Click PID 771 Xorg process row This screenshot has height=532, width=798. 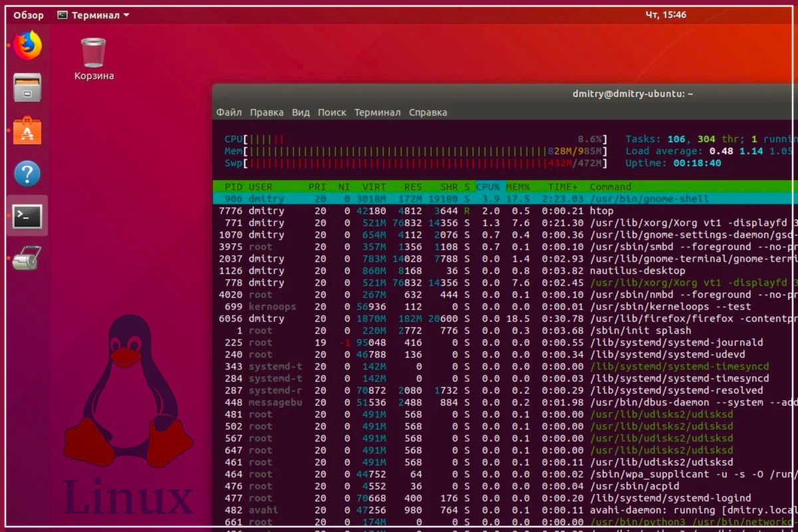505,223
